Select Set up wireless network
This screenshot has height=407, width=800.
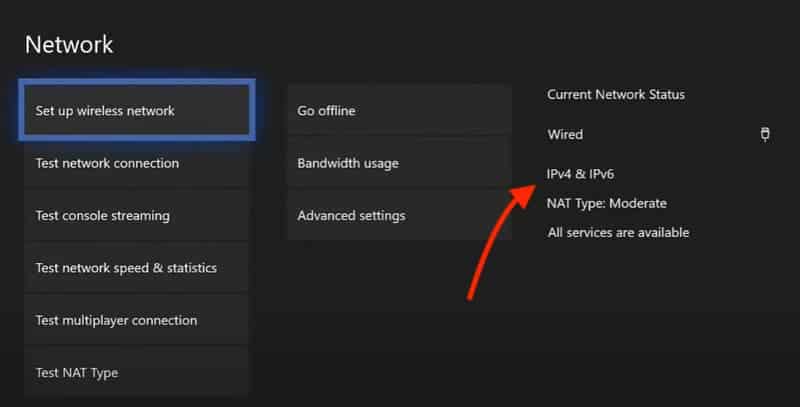pyautogui.click(x=137, y=110)
